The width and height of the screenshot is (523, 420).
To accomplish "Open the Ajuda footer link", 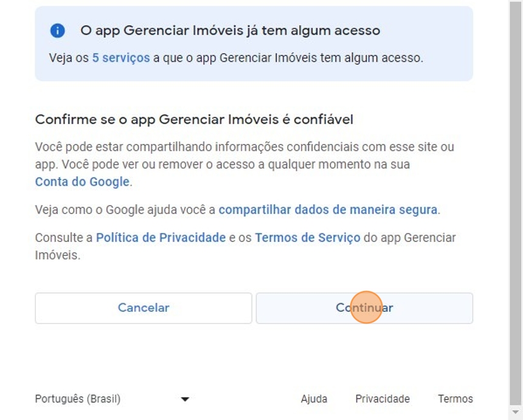I will click(x=314, y=399).
